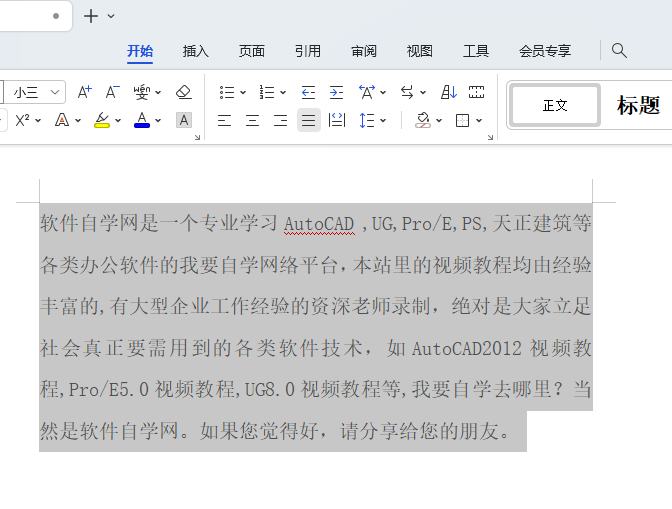Click the superscript X² icon

coord(22,120)
